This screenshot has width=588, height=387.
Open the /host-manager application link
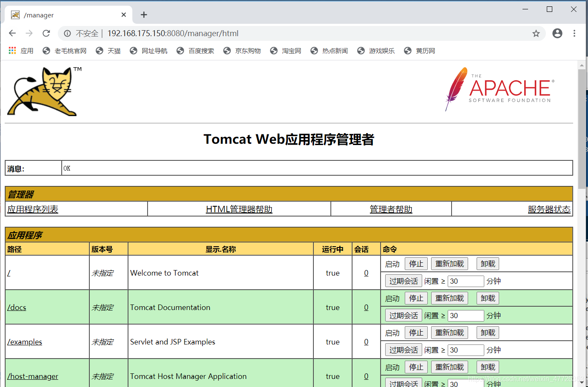[33, 376]
